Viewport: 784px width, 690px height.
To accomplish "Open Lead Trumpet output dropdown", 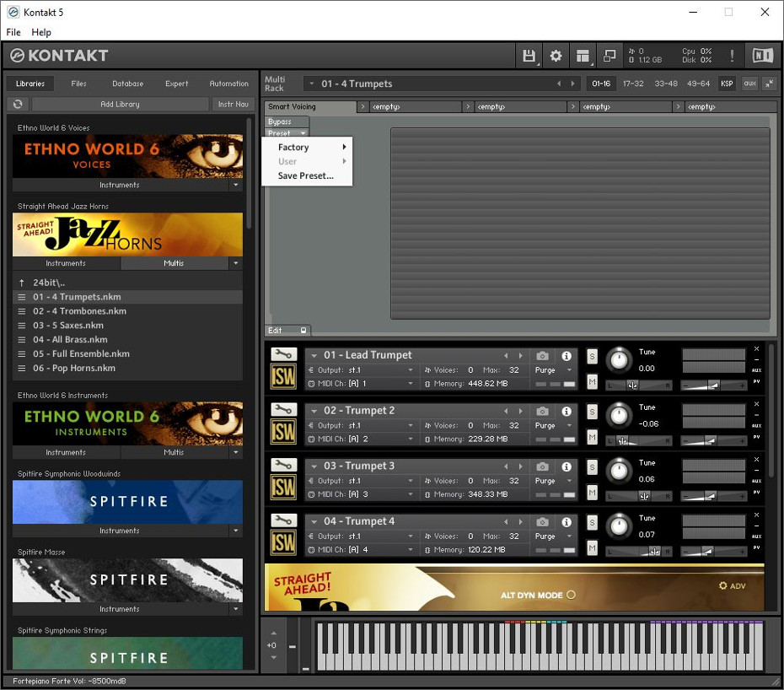I will coord(411,370).
